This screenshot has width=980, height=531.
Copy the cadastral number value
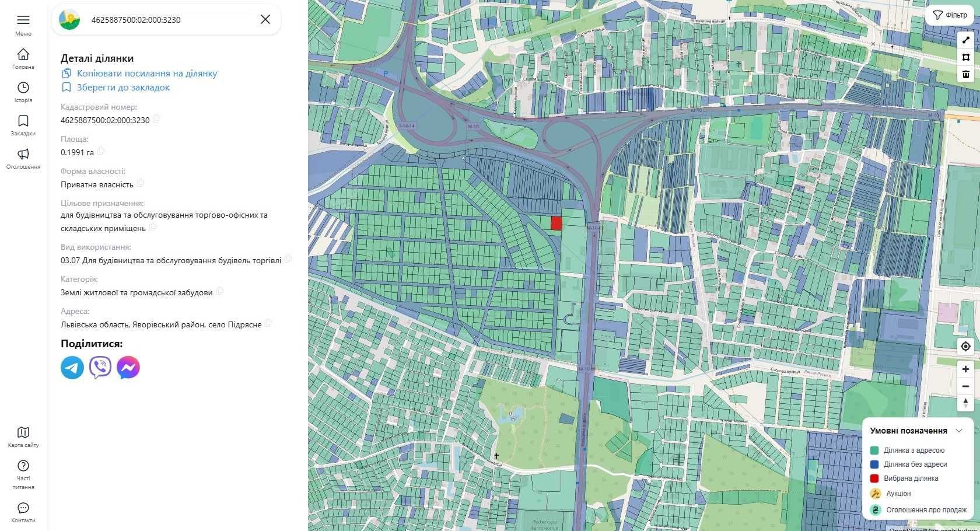pos(156,119)
